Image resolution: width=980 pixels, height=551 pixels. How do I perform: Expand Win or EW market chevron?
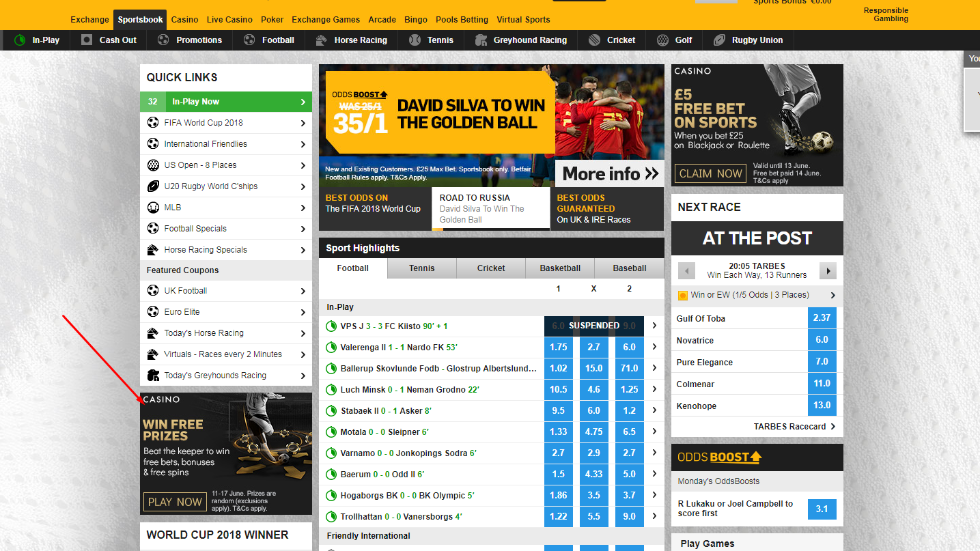point(833,296)
